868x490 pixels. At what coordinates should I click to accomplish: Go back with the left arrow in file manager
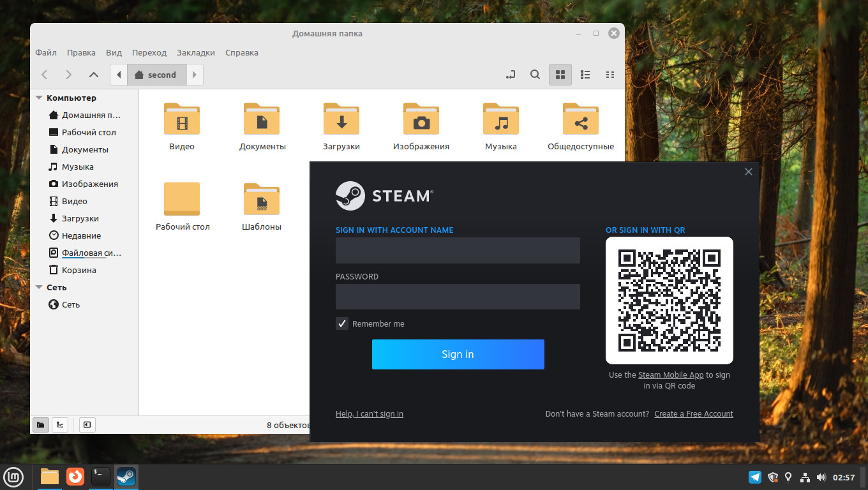pyautogui.click(x=44, y=75)
